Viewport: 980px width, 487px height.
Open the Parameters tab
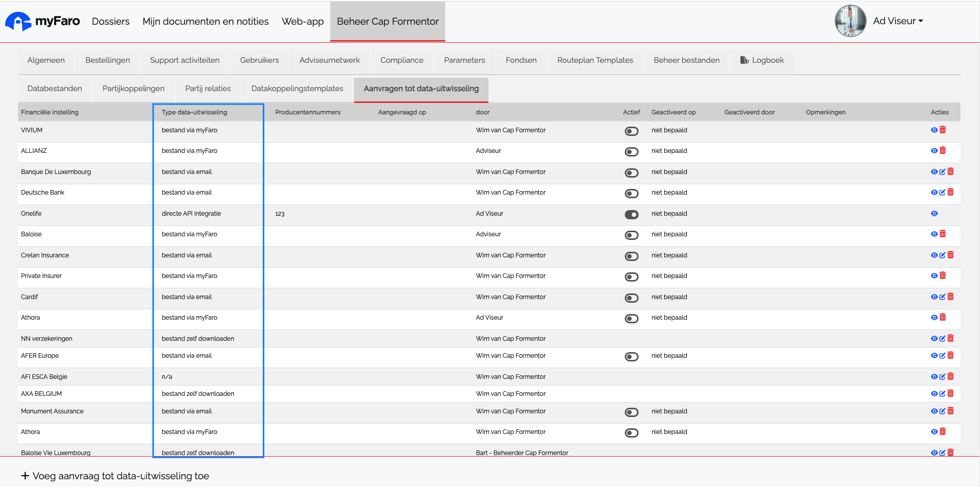click(x=464, y=60)
